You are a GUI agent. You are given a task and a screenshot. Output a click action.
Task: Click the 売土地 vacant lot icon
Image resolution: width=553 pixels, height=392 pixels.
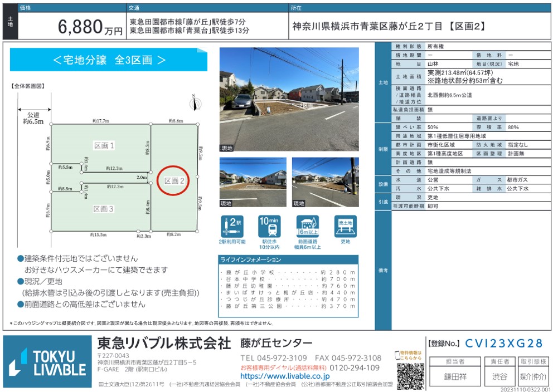tap(346, 227)
